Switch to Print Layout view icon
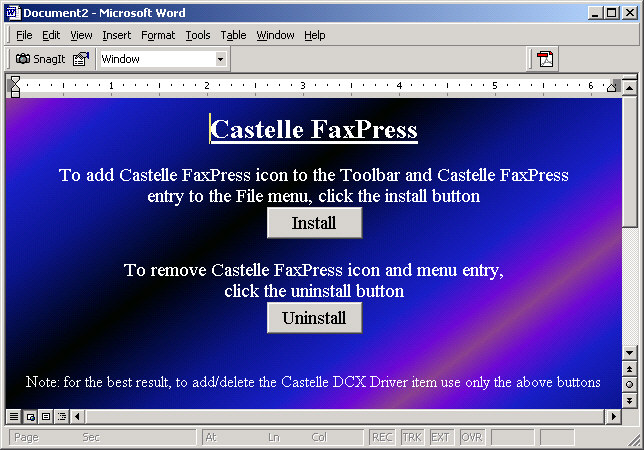The height and width of the screenshot is (450, 644). 45,416
